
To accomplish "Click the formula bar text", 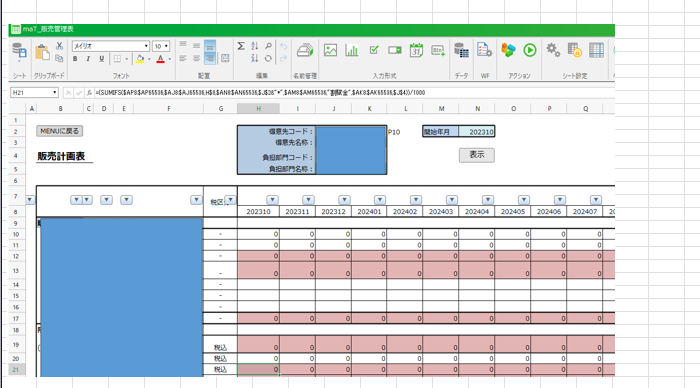I will (260, 93).
